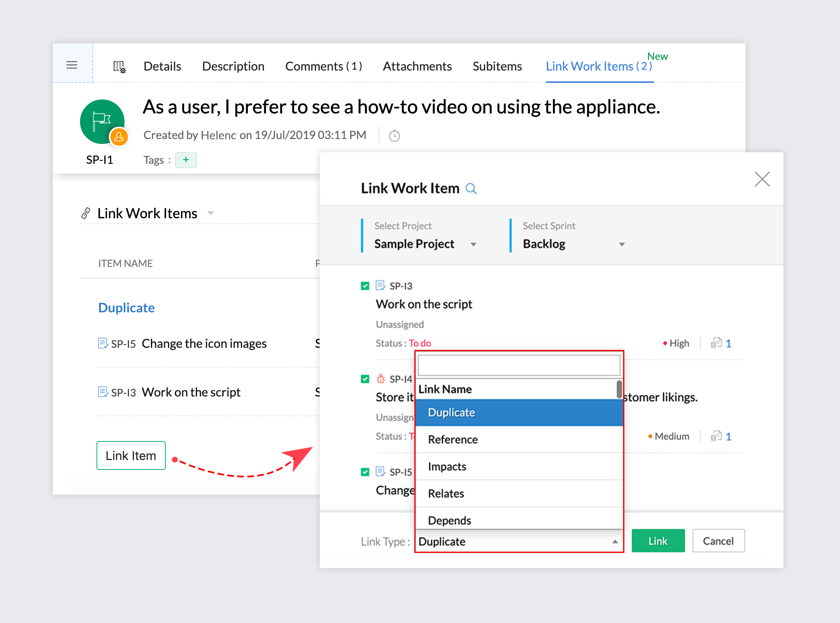Expand the Select Project dropdown
Screen dimensions: 840x623
pyautogui.click(x=473, y=244)
